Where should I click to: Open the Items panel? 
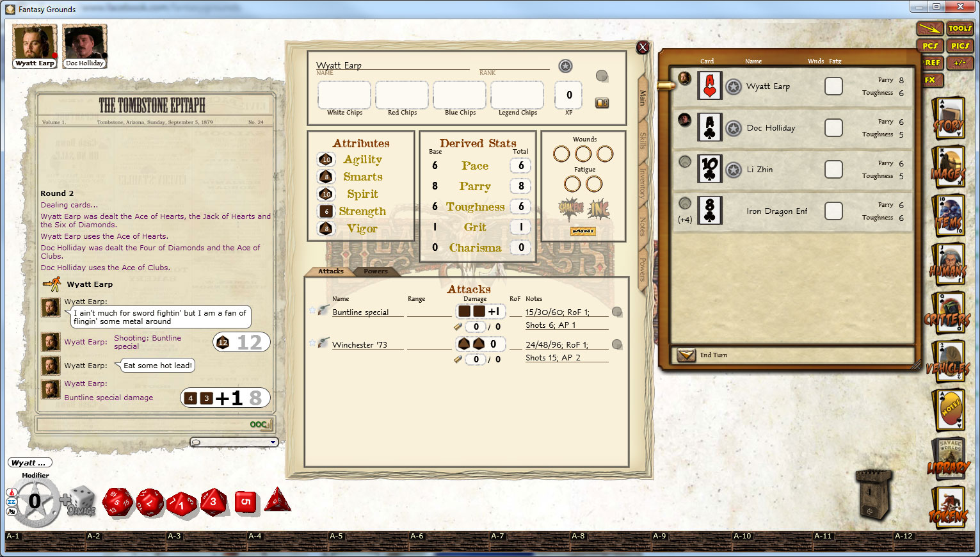(948, 216)
